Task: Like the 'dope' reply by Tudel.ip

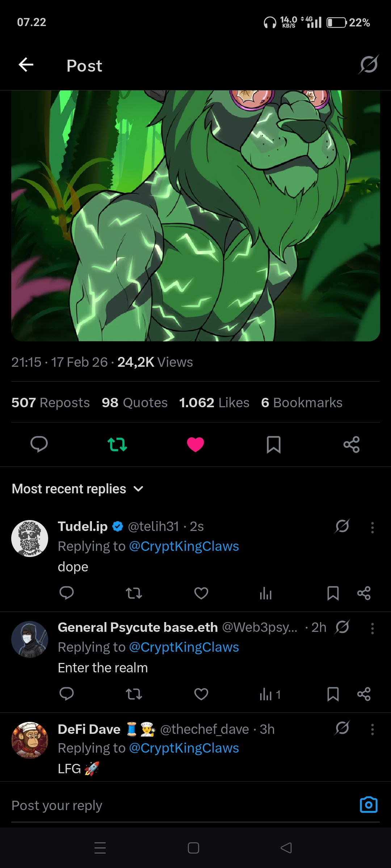Action: coord(201,593)
